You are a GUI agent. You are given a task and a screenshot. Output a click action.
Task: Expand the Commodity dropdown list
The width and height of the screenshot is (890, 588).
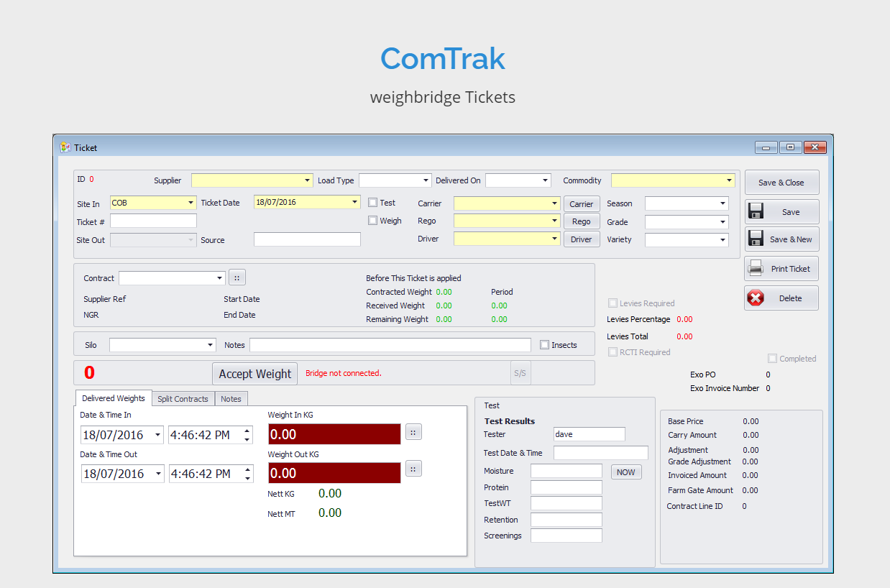pyautogui.click(x=729, y=180)
